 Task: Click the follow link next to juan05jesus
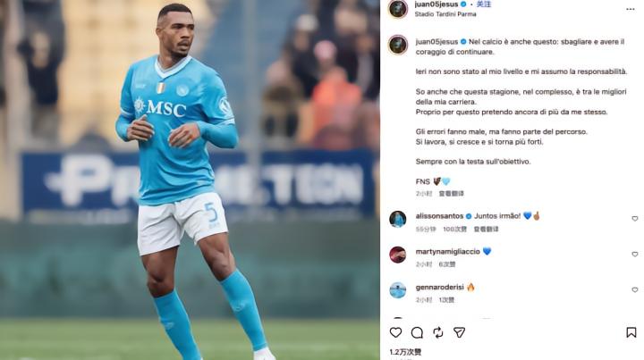pyautogui.click(x=483, y=4)
